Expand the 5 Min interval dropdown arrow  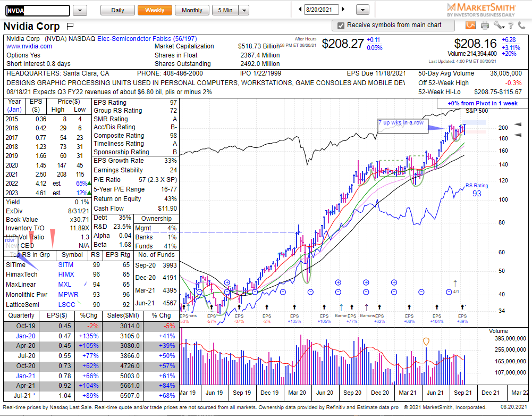pyautogui.click(x=244, y=10)
